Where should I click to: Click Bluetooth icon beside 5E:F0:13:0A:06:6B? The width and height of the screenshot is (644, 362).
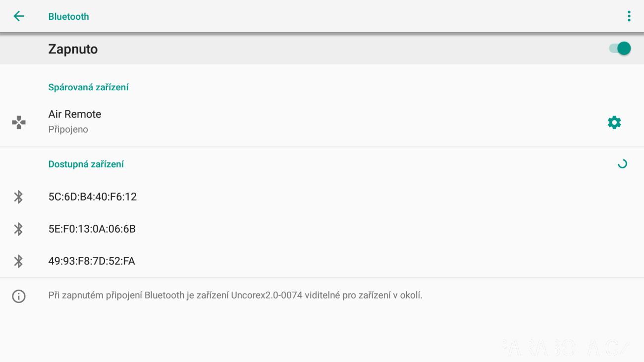[x=18, y=229]
